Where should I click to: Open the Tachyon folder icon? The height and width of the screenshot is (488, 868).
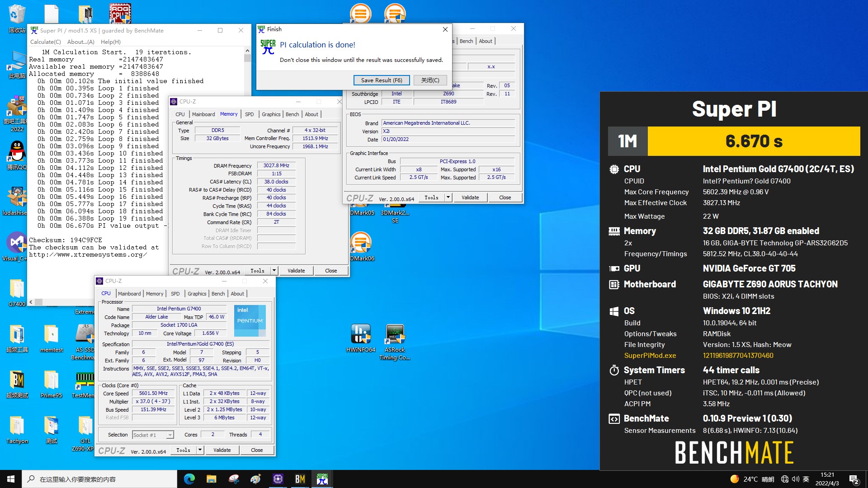pos(17,430)
